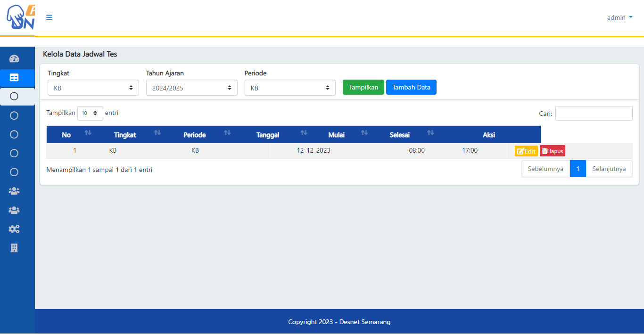
Task: Click the Tambah Data button
Action: [x=411, y=87]
